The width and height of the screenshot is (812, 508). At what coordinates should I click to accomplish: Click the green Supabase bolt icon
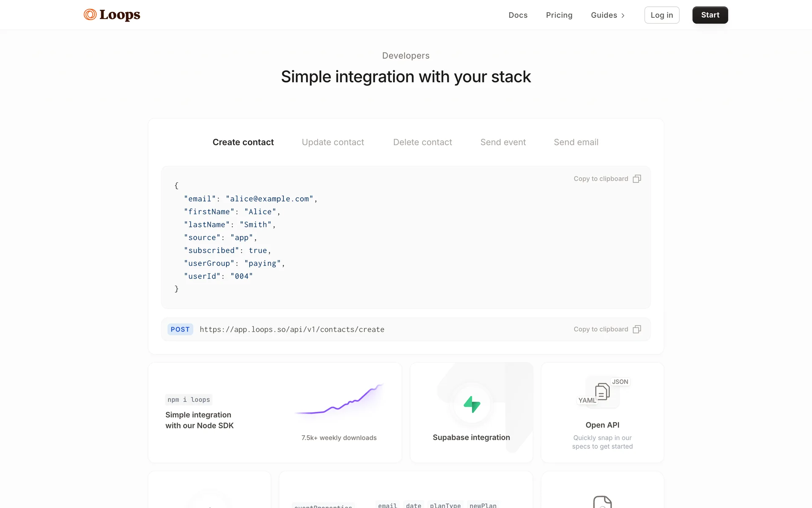point(472,404)
